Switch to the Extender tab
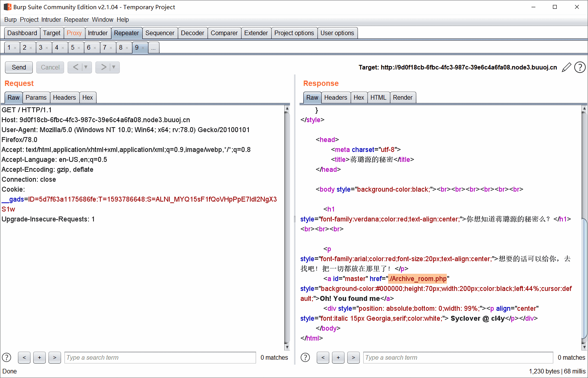Viewport: 588px width, 378px height. (256, 33)
